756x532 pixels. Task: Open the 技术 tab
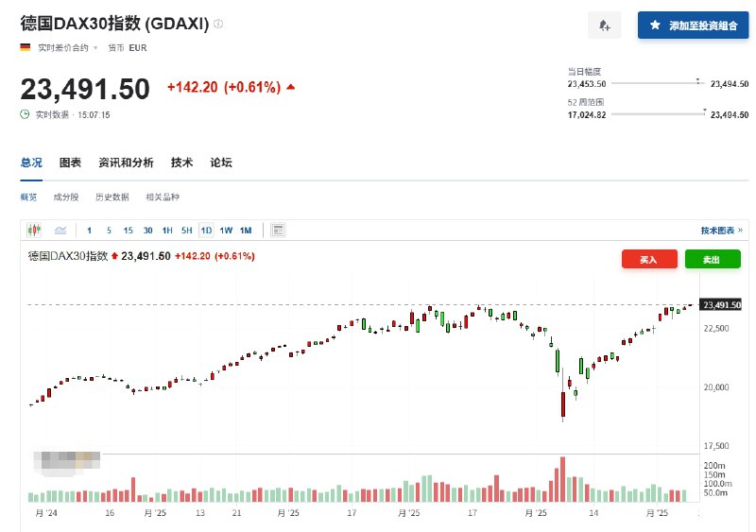181,163
